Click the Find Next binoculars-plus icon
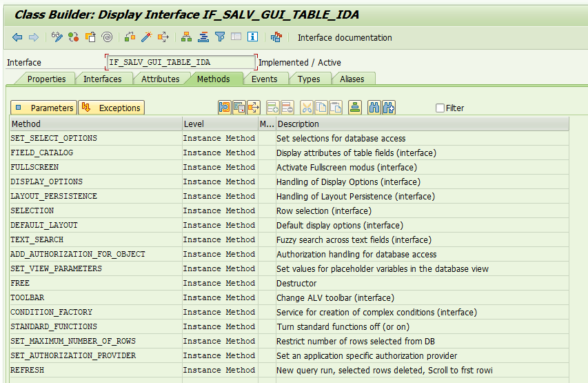588x383 pixels. pos(389,108)
